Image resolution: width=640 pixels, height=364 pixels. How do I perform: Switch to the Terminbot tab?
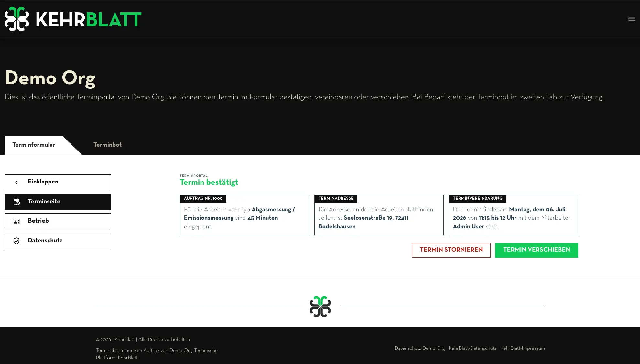(107, 145)
